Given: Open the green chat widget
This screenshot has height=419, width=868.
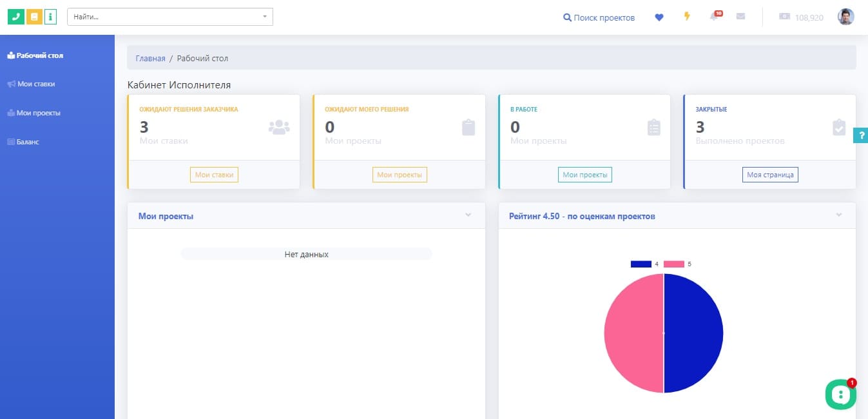Looking at the screenshot, I should pos(840,394).
